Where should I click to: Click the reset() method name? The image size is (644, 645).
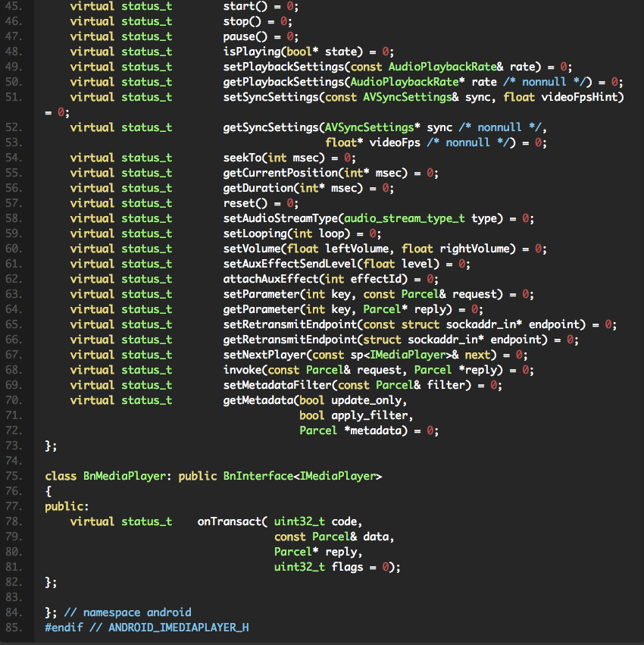coord(245,203)
